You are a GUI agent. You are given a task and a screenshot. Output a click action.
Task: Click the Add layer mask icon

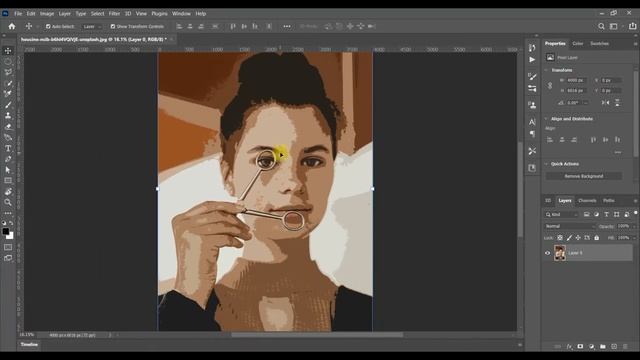pyautogui.click(x=580, y=347)
